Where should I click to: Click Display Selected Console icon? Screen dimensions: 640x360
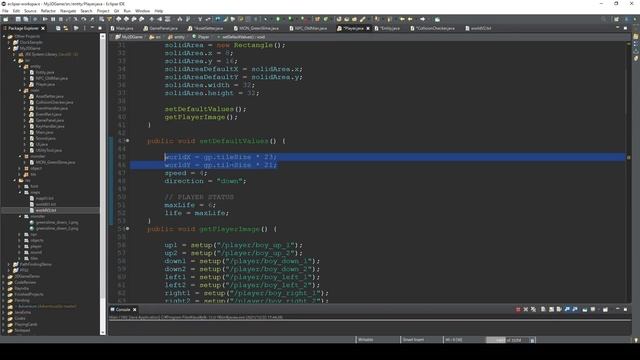point(593,309)
